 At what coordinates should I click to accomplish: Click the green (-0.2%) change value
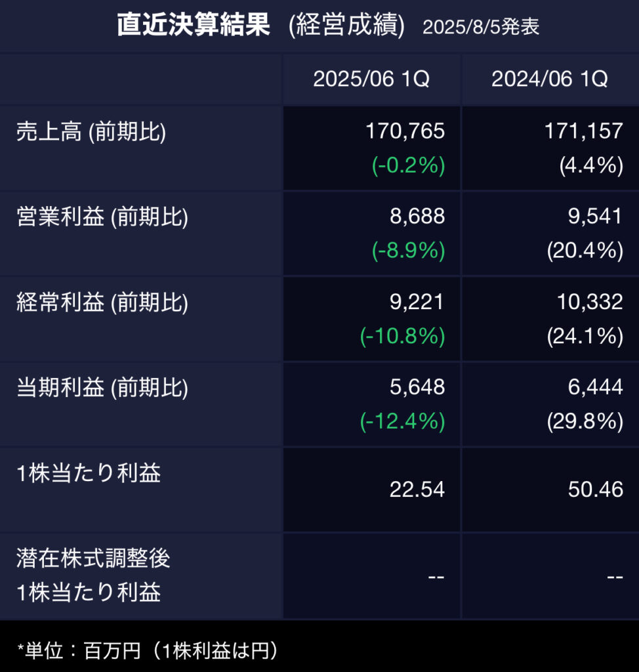409,165
